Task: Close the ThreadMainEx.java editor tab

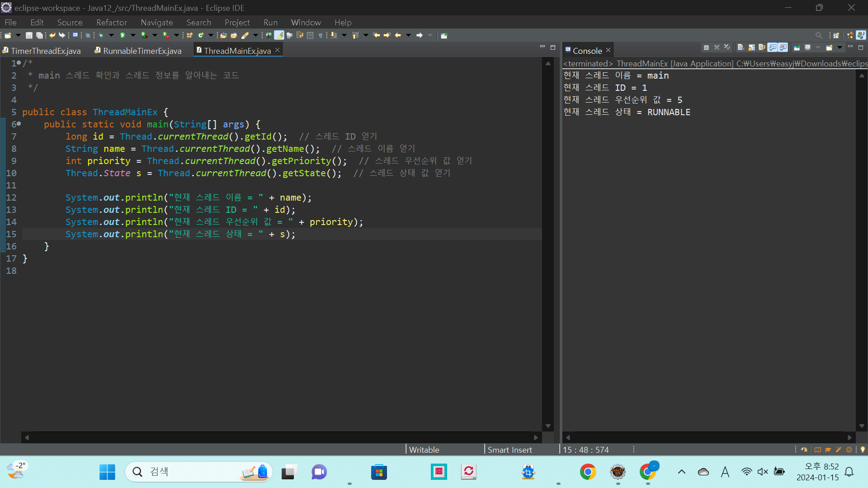Action: 277,50
